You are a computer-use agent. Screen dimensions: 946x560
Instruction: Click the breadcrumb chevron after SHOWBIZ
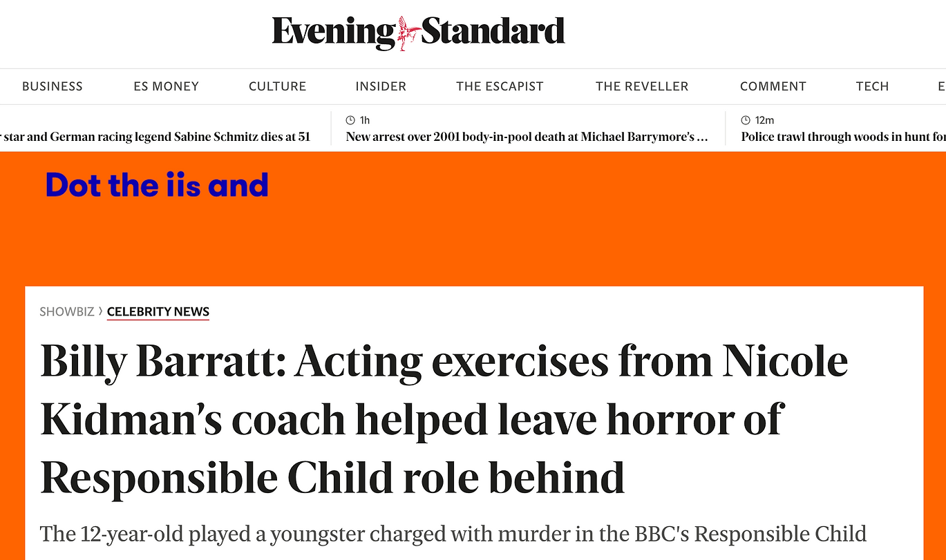coord(101,311)
